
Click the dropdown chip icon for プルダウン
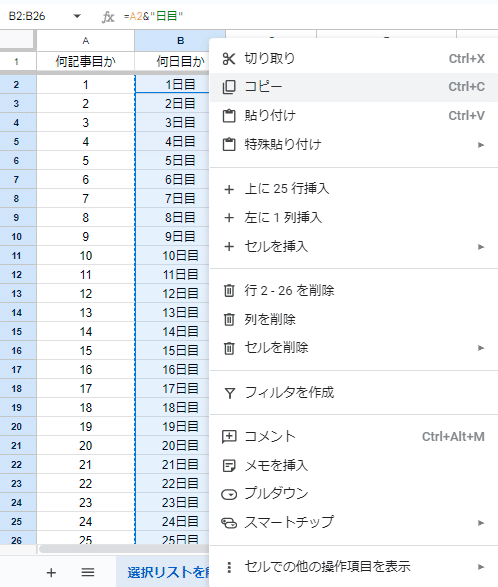coord(229,494)
